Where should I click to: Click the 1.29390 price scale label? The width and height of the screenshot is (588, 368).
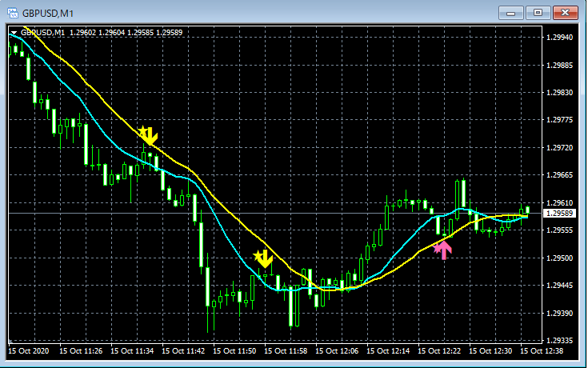(559, 314)
